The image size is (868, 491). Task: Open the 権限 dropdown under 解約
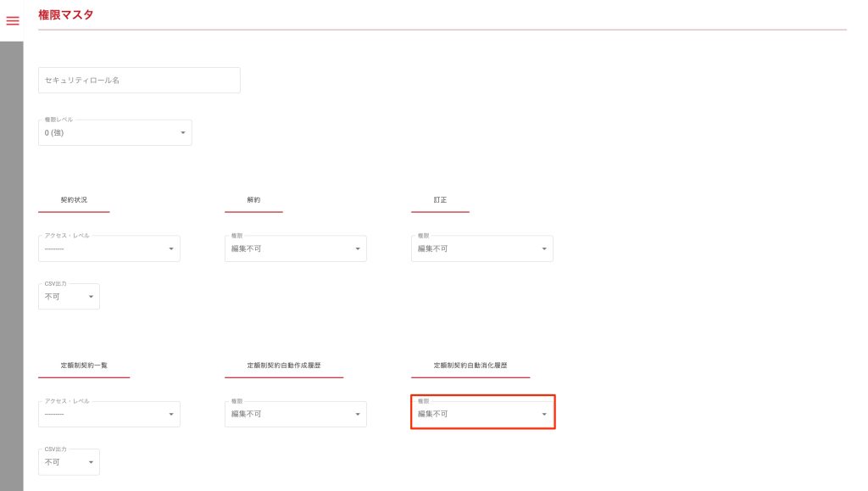tap(295, 248)
